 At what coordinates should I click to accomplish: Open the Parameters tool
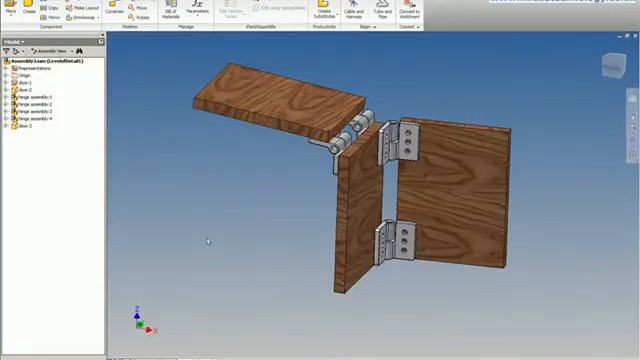pos(198,7)
